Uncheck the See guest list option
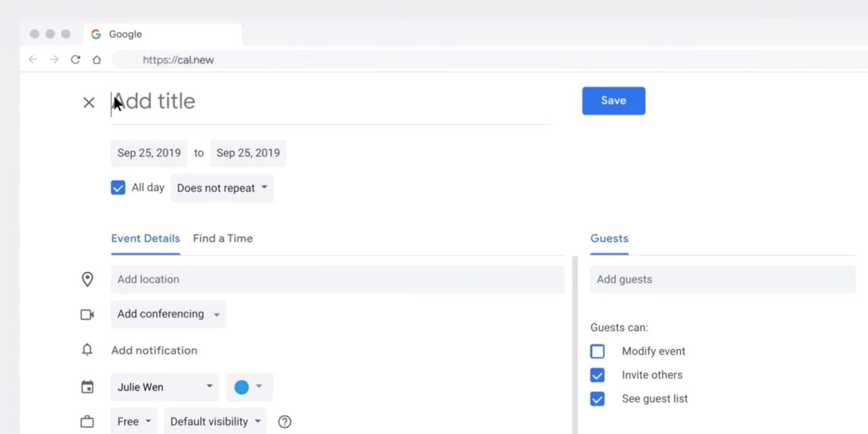868x434 pixels. point(597,399)
